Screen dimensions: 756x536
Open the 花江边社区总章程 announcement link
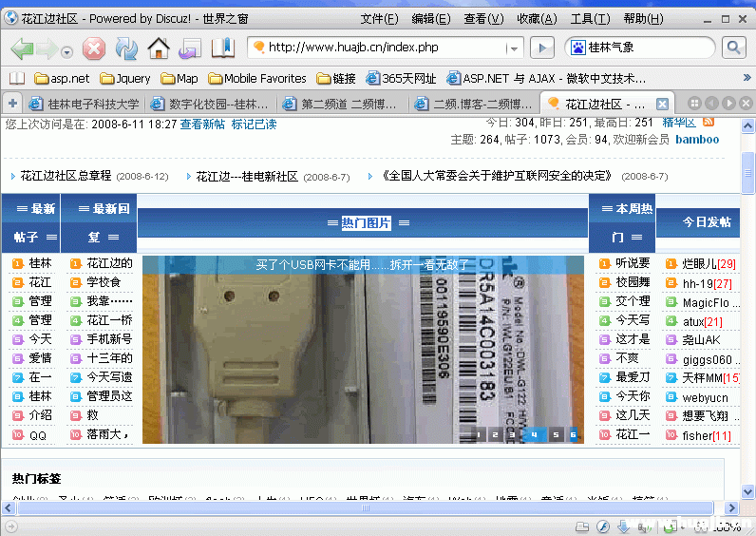66,176
